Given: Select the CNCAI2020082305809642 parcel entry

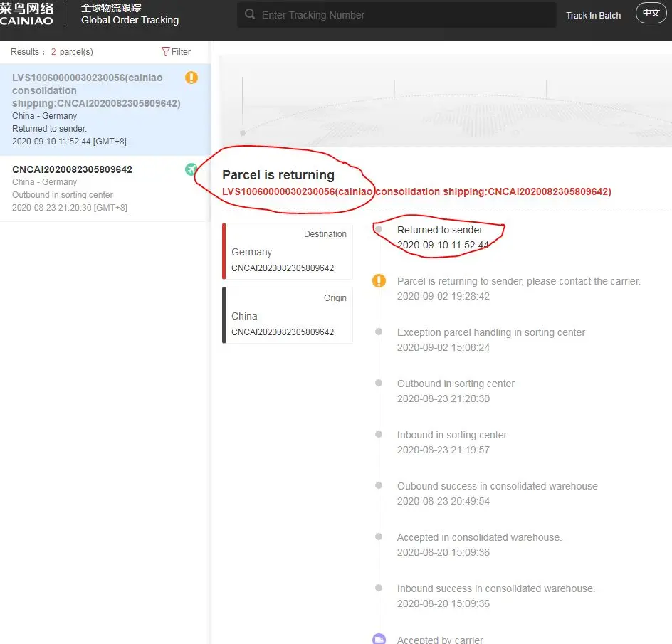Looking at the screenshot, I should click(105, 189).
